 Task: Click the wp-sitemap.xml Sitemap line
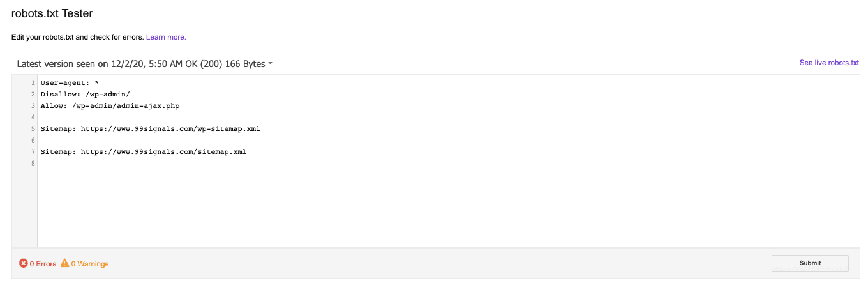(x=150, y=129)
